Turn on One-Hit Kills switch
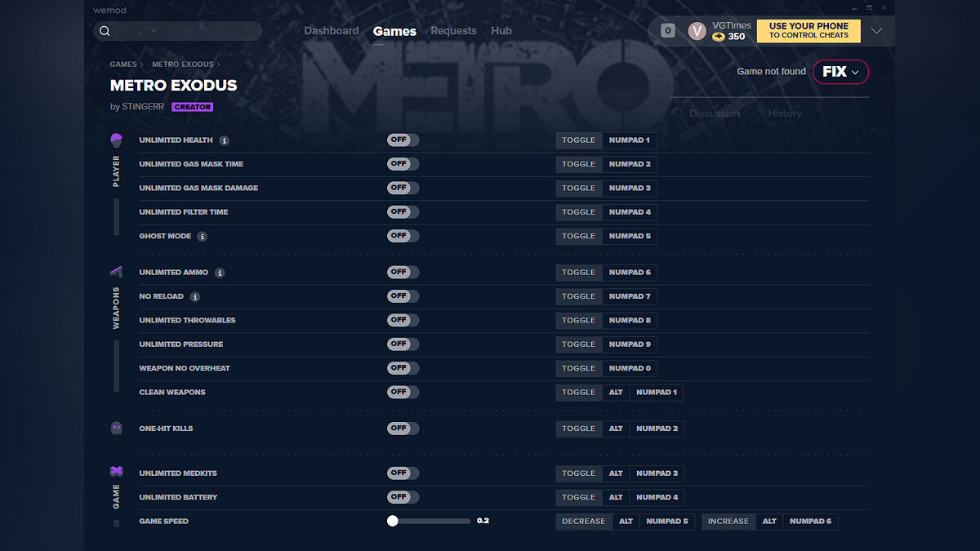Image resolution: width=980 pixels, height=551 pixels. click(x=403, y=429)
